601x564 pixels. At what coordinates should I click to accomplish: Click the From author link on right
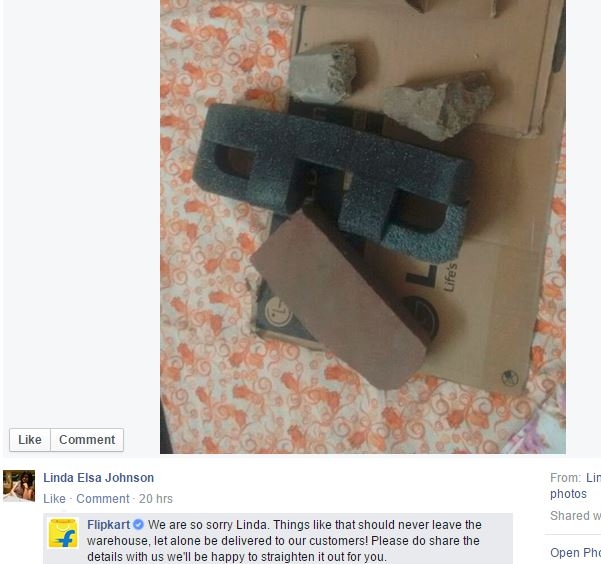click(x=593, y=478)
